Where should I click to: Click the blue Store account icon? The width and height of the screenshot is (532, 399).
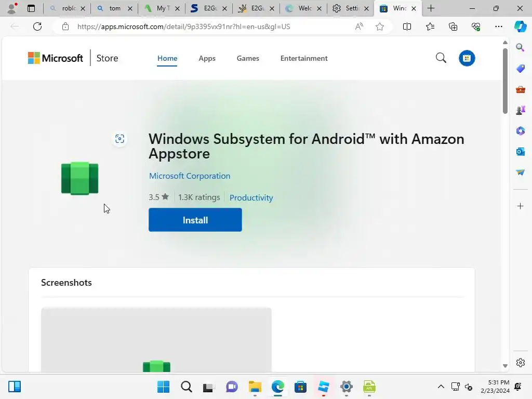[x=467, y=58]
